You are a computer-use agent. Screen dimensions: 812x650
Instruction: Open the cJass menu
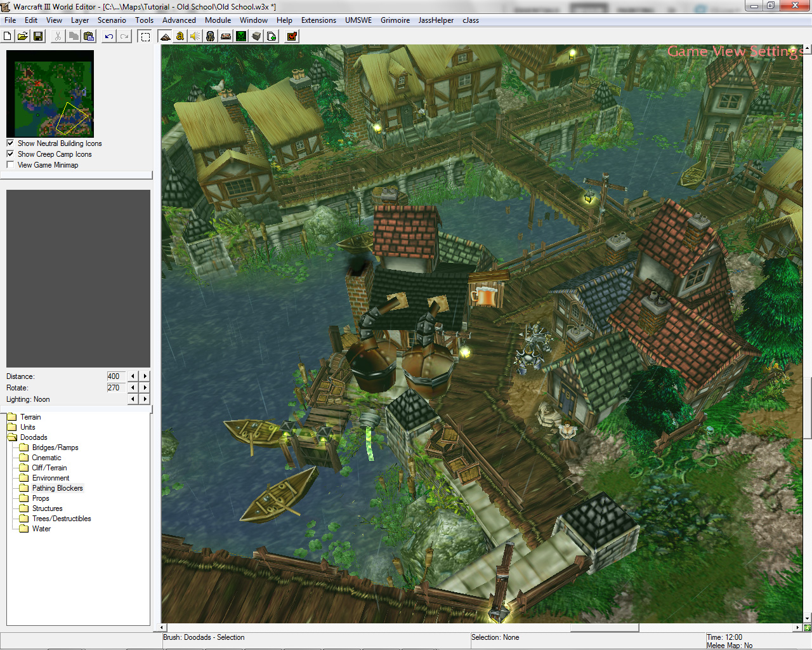(471, 20)
